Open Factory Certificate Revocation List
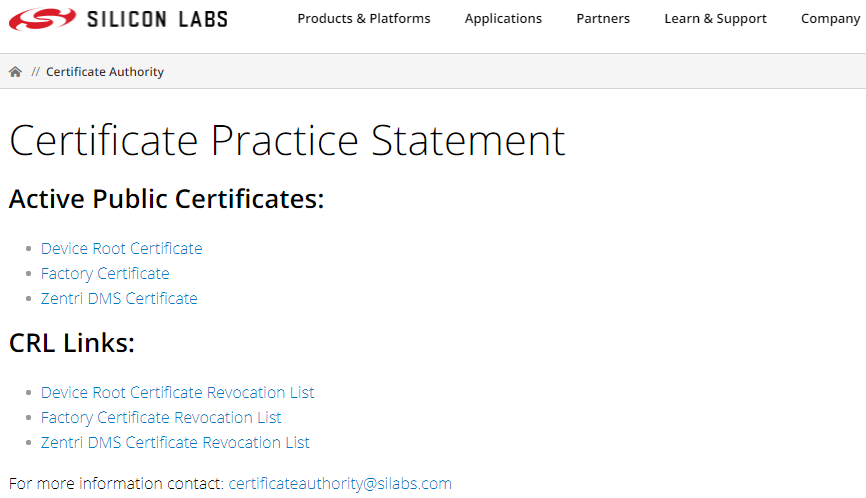Screen dimensions: 866x498 [x=161, y=417]
